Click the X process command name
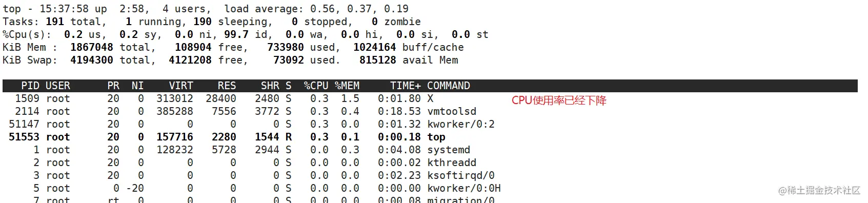This screenshot has height=203, width=868. click(x=430, y=98)
